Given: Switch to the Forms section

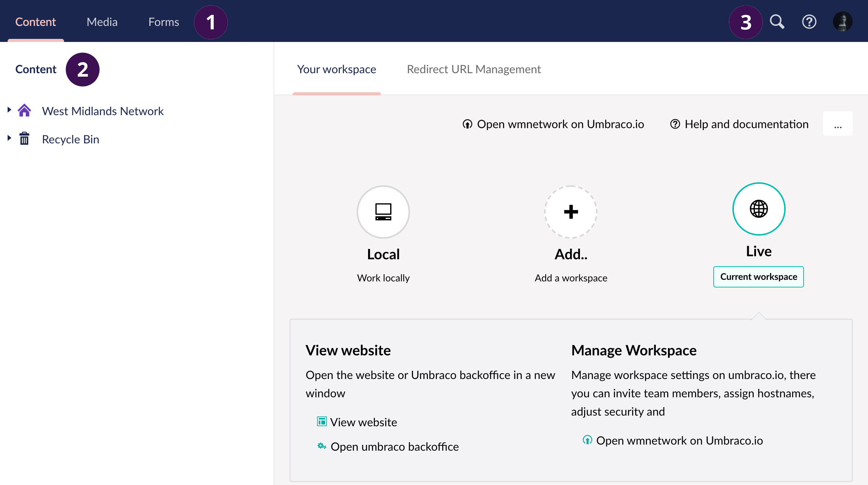Looking at the screenshot, I should coord(163,22).
